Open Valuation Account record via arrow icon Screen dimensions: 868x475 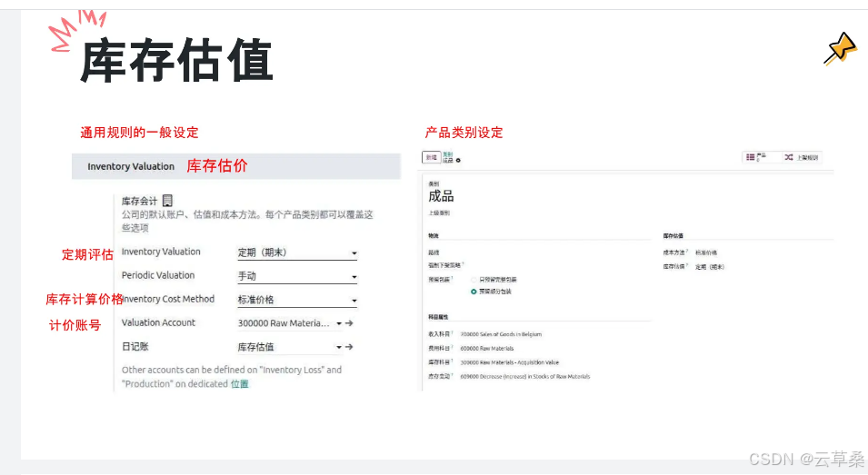[349, 323]
